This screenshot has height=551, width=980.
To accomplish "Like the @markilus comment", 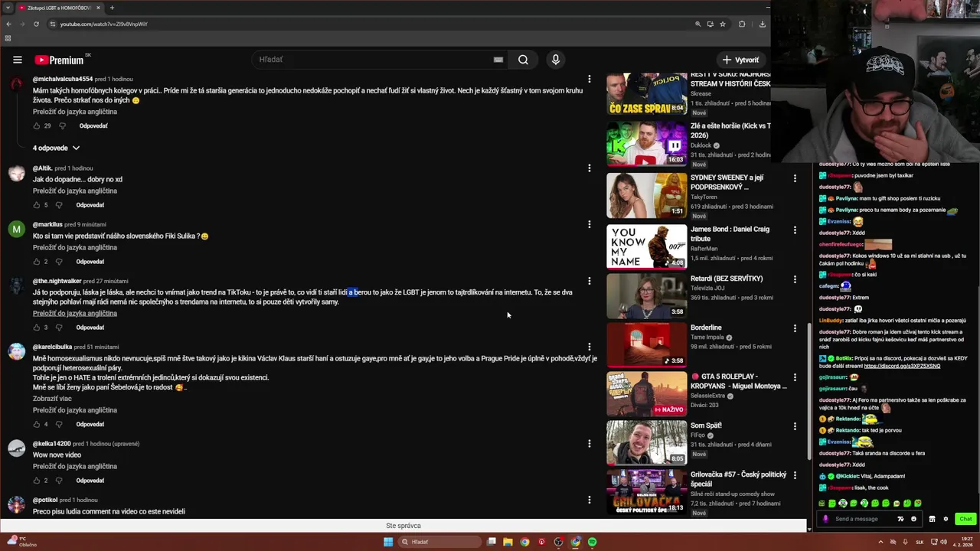I will pyautogui.click(x=36, y=262).
